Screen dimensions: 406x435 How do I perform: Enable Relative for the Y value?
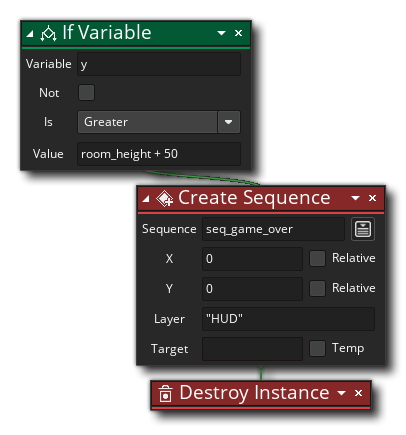[x=317, y=289]
